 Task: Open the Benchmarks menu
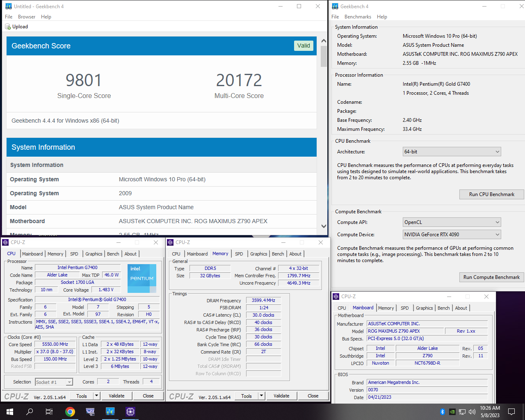pos(358,17)
